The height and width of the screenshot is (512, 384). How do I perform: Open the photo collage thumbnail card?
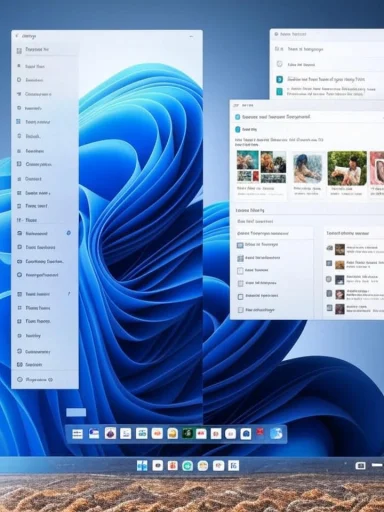coord(261,167)
